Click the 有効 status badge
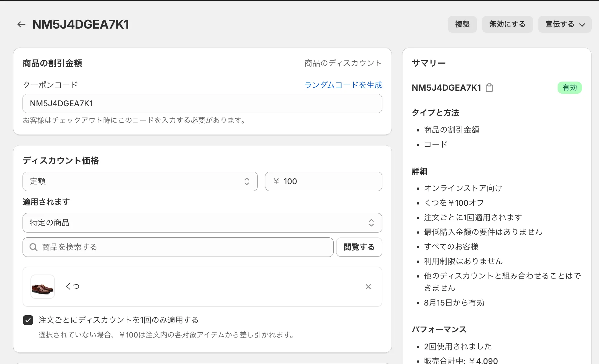Screen dimensions: 599x364 pyautogui.click(x=569, y=88)
